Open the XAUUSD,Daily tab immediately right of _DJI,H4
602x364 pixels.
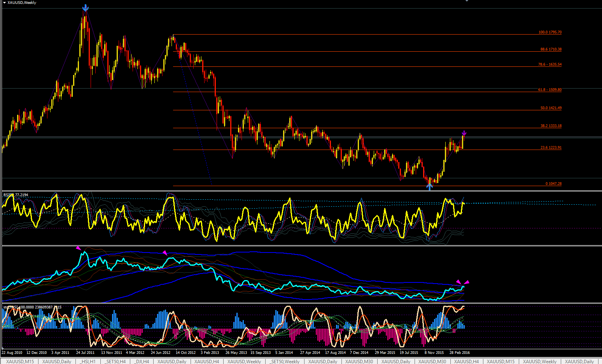point(172,361)
